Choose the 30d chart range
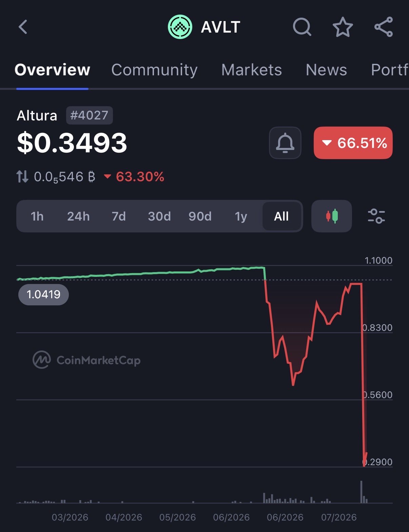The width and height of the screenshot is (409, 532). coord(159,216)
